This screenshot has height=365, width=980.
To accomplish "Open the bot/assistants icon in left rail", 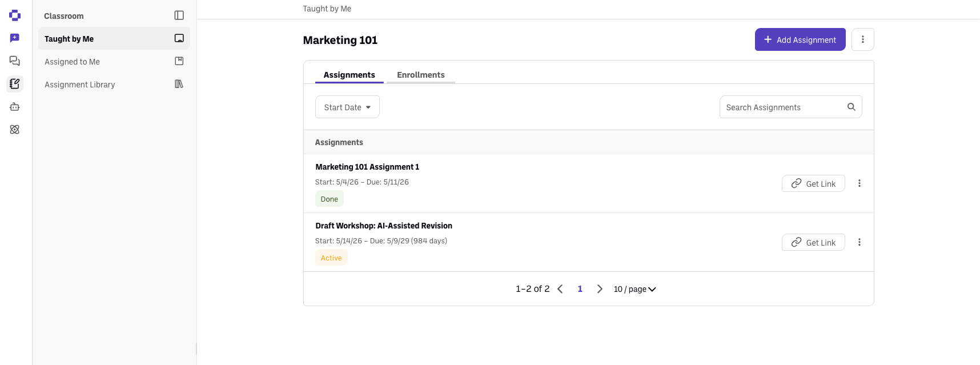I will point(15,107).
